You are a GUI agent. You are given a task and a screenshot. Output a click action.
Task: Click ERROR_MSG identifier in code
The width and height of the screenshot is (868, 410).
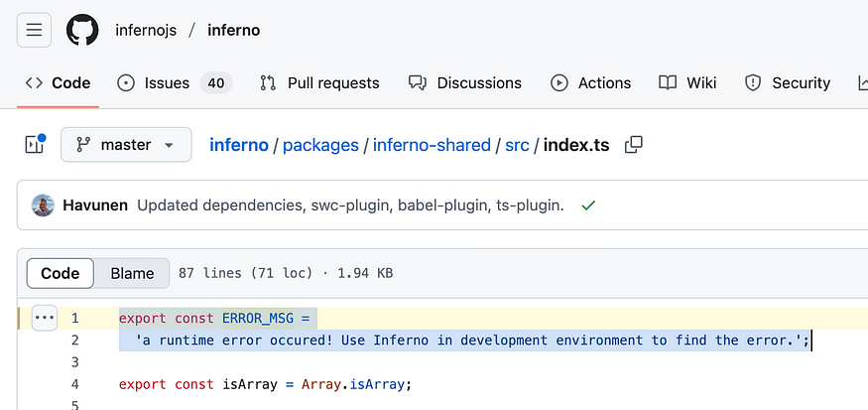point(258,318)
